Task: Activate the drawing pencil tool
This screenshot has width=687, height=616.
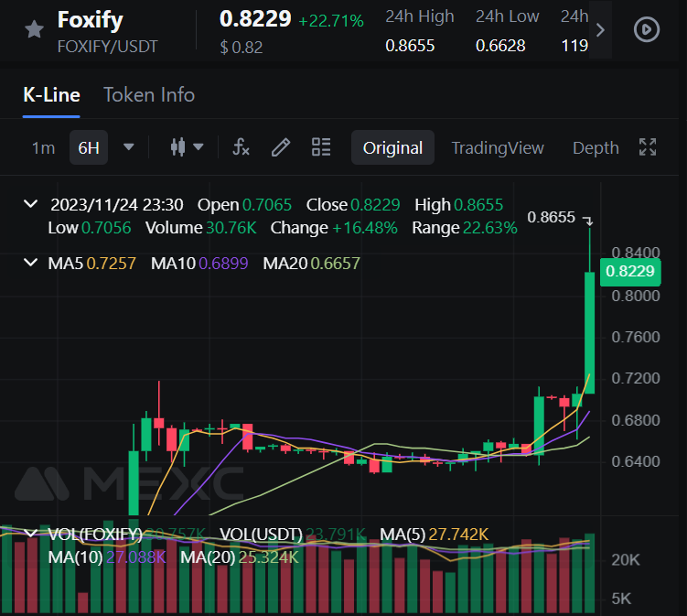Action: click(x=281, y=147)
